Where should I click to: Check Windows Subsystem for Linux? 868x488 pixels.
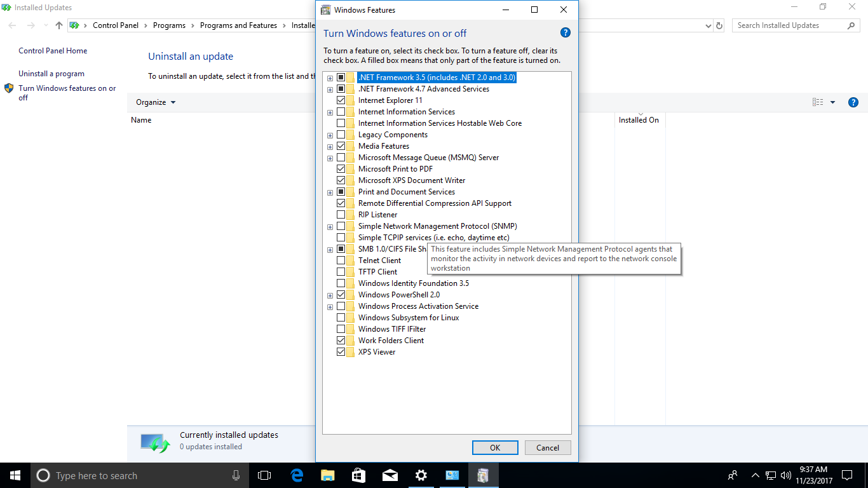[x=341, y=318]
